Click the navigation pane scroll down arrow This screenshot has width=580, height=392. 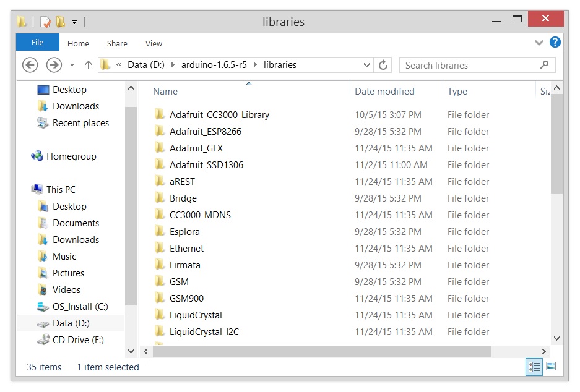coord(131,351)
